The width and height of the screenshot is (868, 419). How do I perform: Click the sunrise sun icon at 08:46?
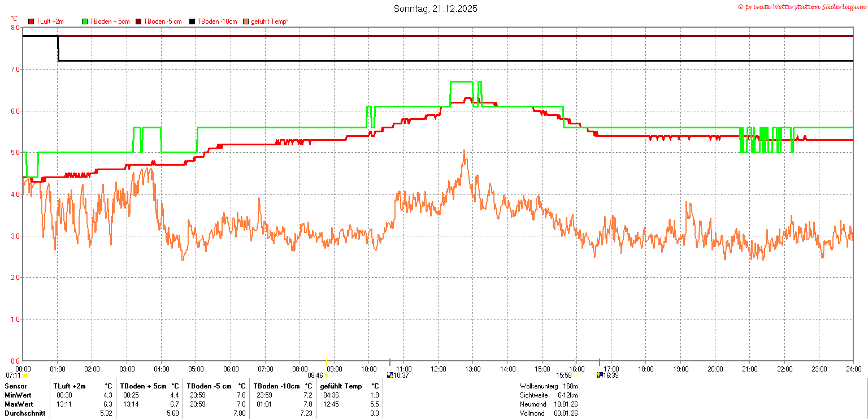point(327,375)
